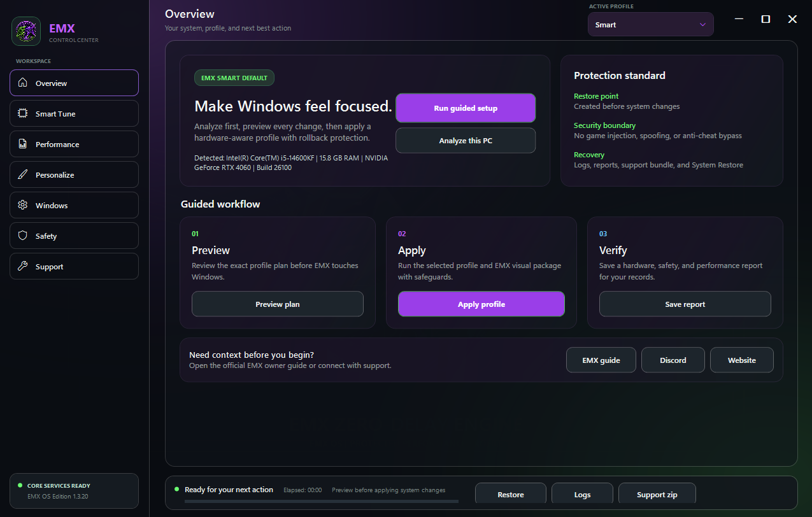Click the Personalize brush icon
The height and width of the screenshot is (517, 812).
23,174
